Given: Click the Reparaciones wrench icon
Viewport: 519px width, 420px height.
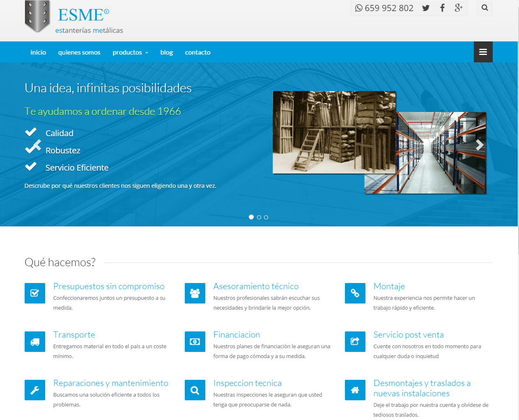Looking at the screenshot, I should click(x=35, y=390).
